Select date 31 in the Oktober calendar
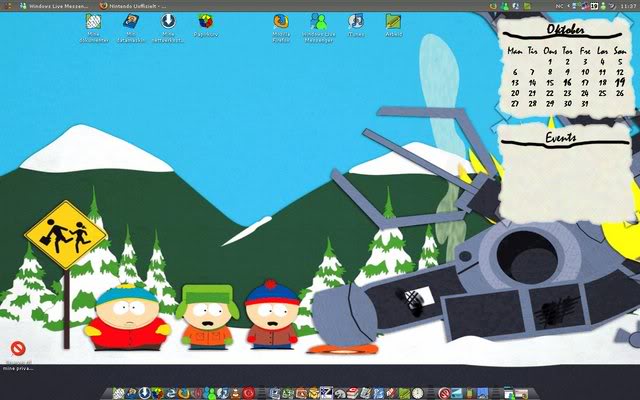This screenshot has height=400, width=640. pyautogui.click(x=585, y=104)
